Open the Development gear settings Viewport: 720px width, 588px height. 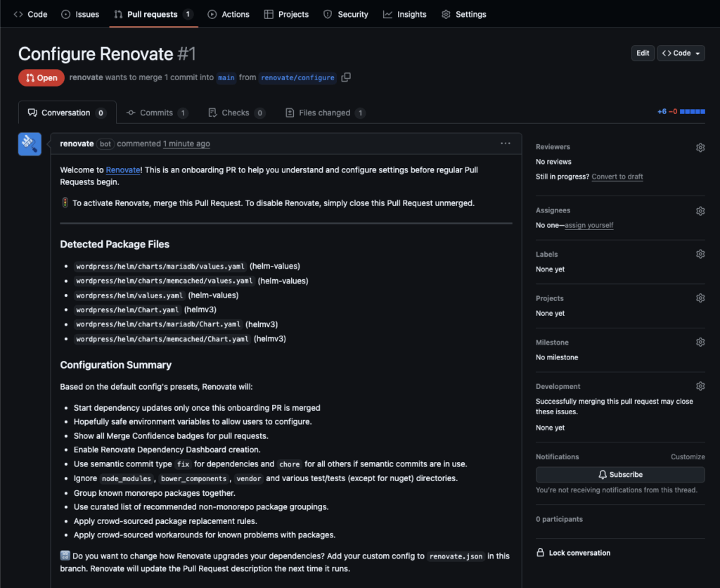[x=700, y=386]
